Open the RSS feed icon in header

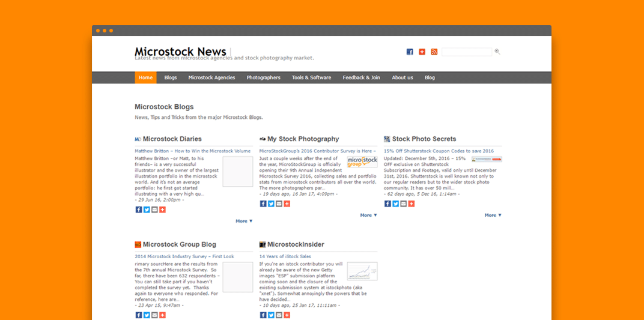pos(434,52)
